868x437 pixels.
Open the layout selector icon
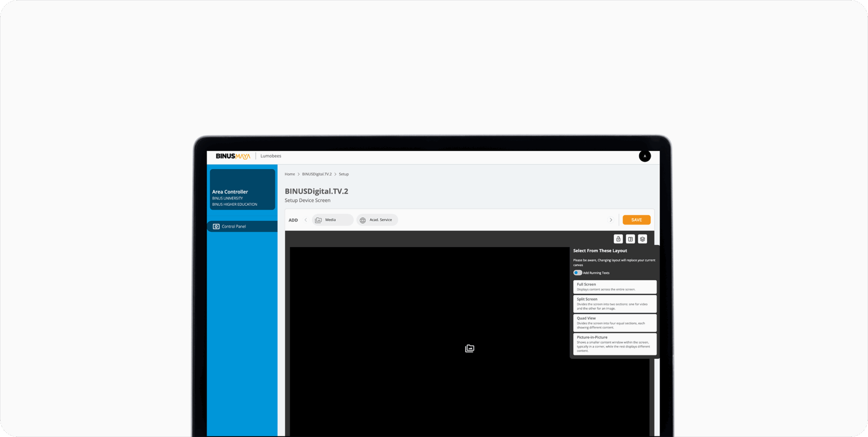(630, 239)
